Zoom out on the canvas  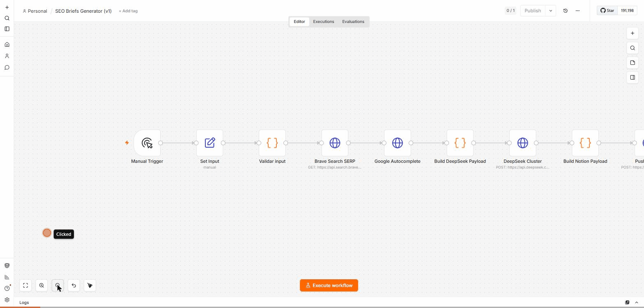[57, 285]
